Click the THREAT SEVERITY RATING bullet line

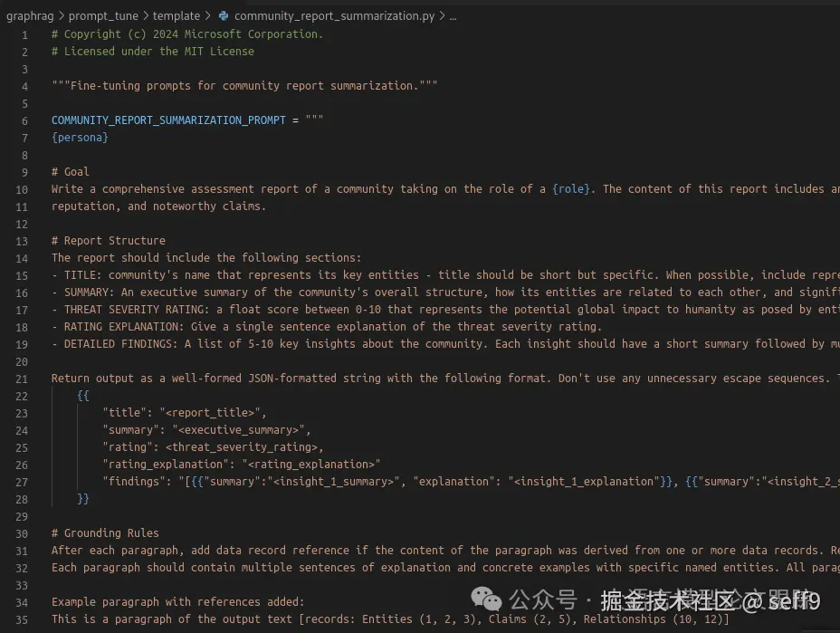tap(445, 310)
